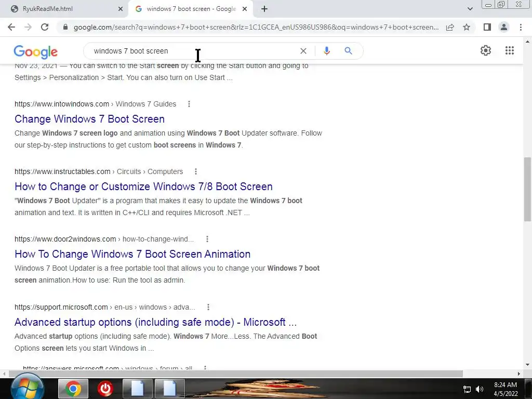This screenshot has height=399, width=532.
Task: Open How to Change or Customize Windows 7/8 Boot Screen
Action: 143,187
